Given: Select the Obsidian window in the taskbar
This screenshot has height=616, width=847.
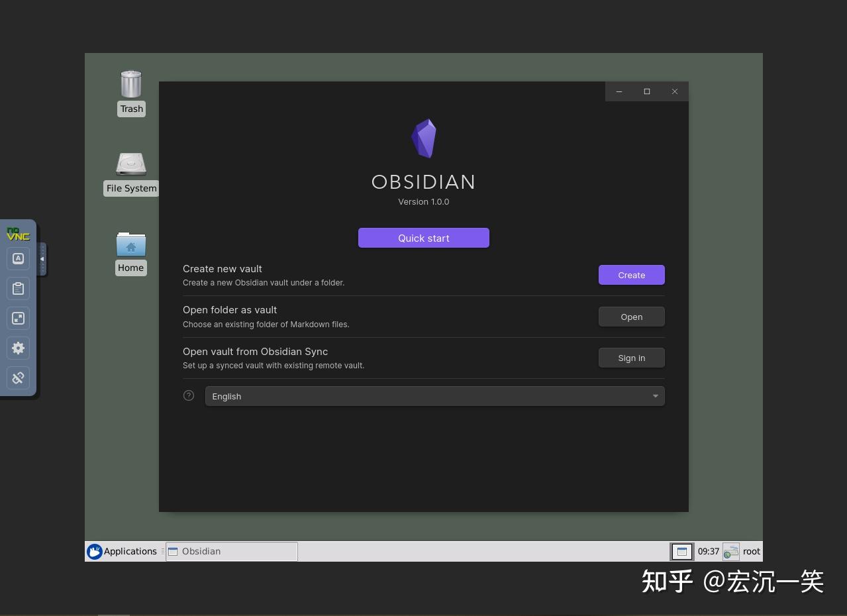Looking at the screenshot, I should (x=230, y=551).
